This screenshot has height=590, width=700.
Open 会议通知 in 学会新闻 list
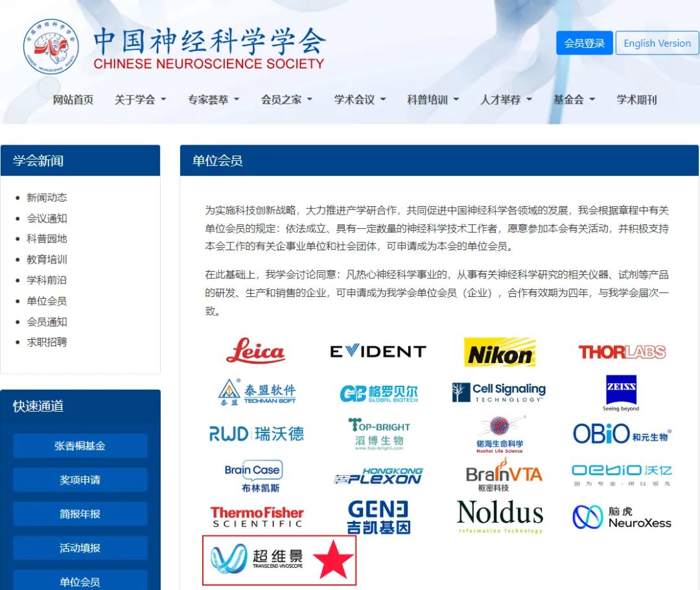click(x=47, y=218)
